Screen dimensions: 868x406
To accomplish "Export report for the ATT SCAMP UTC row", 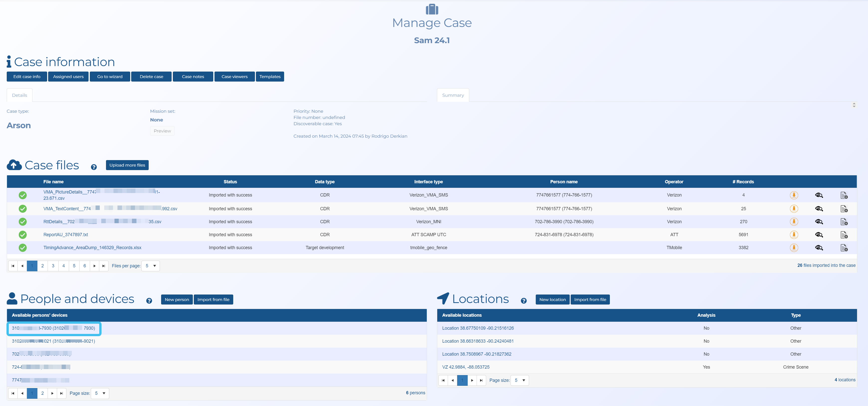I will [844, 234].
